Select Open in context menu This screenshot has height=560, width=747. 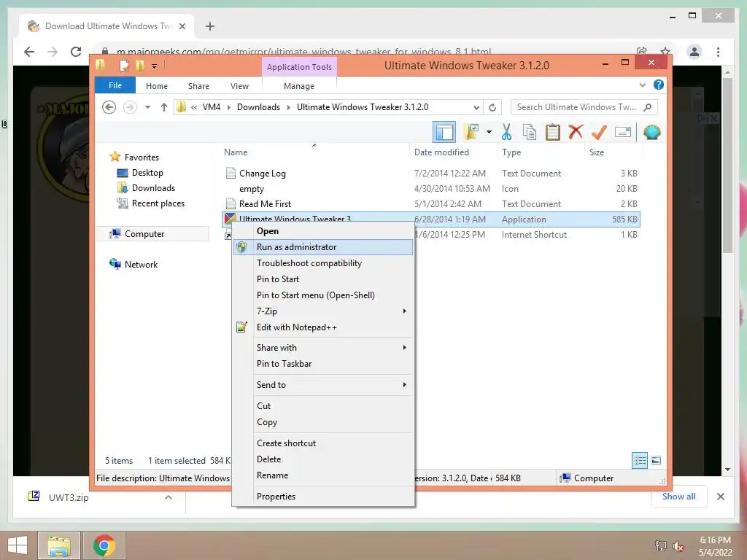323,231
